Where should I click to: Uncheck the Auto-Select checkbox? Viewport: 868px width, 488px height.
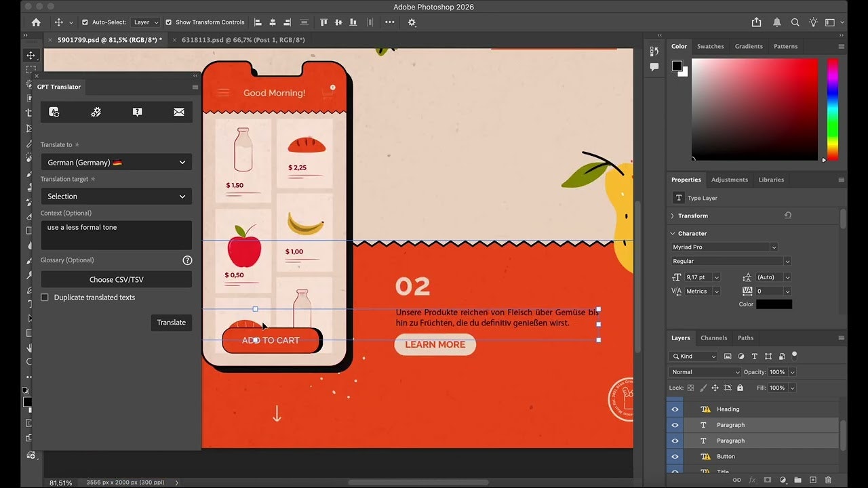click(85, 22)
